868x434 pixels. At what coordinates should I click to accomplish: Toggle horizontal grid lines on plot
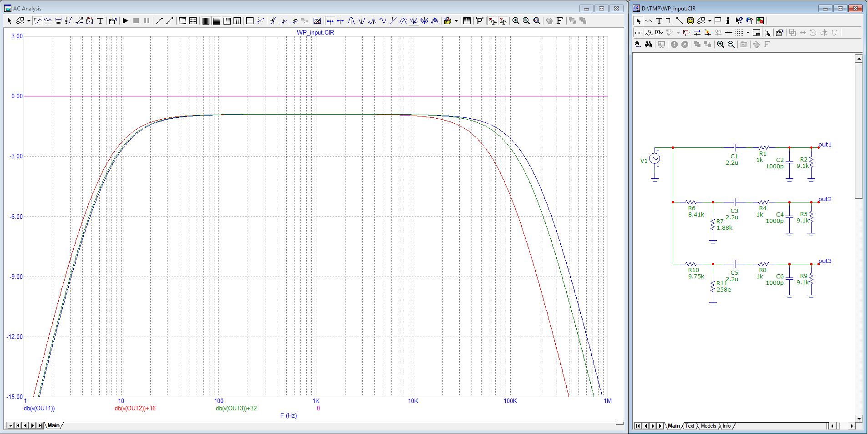point(216,20)
